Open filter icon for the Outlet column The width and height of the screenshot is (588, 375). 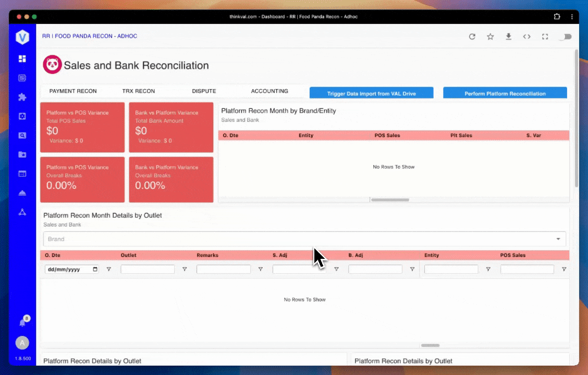coord(185,269)
